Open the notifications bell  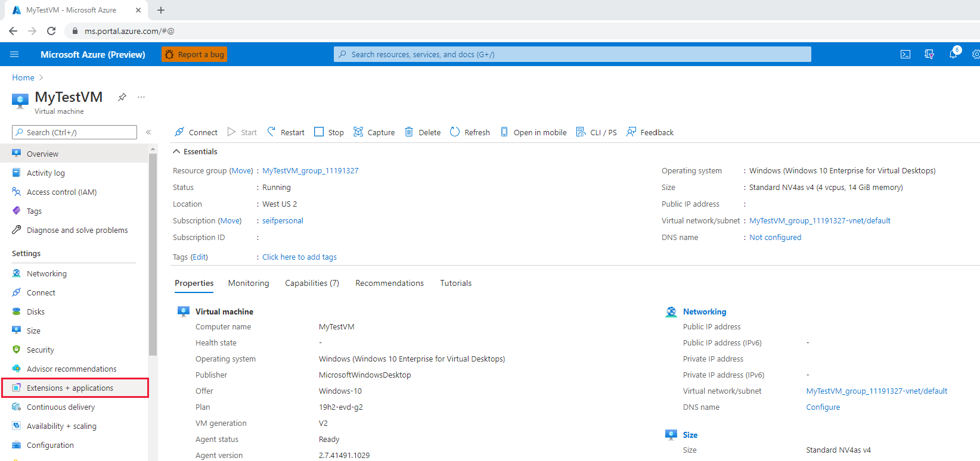[x=953, y=54]
